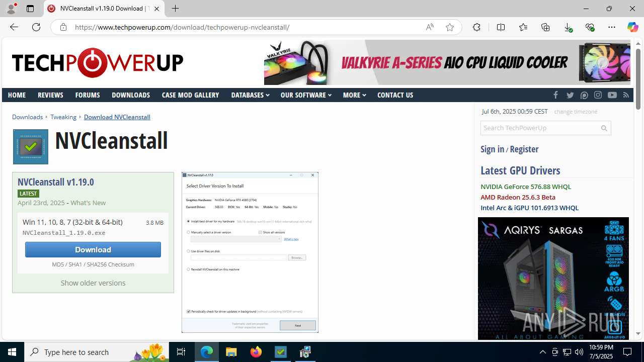Click Sign in link
The height and width of the screenshot is (362, 644).
[x=492, y=149]
